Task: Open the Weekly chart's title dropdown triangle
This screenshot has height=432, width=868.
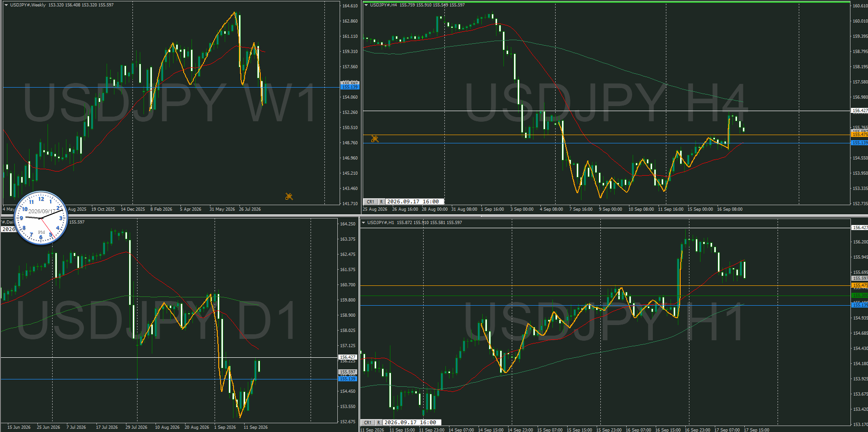Action: click(6, 5)
